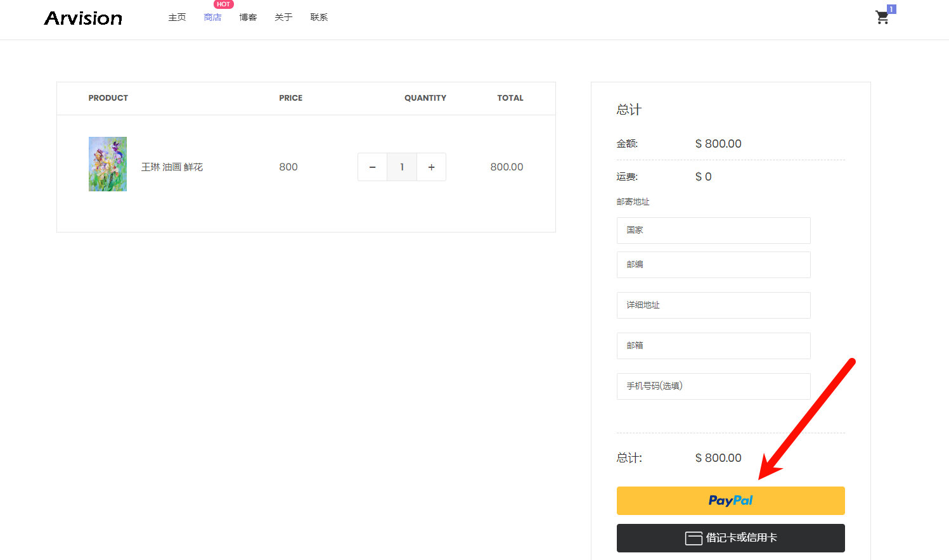Click the 运费 value $ 0
This screenshot has height=560, width=949.
click(704, 177)
